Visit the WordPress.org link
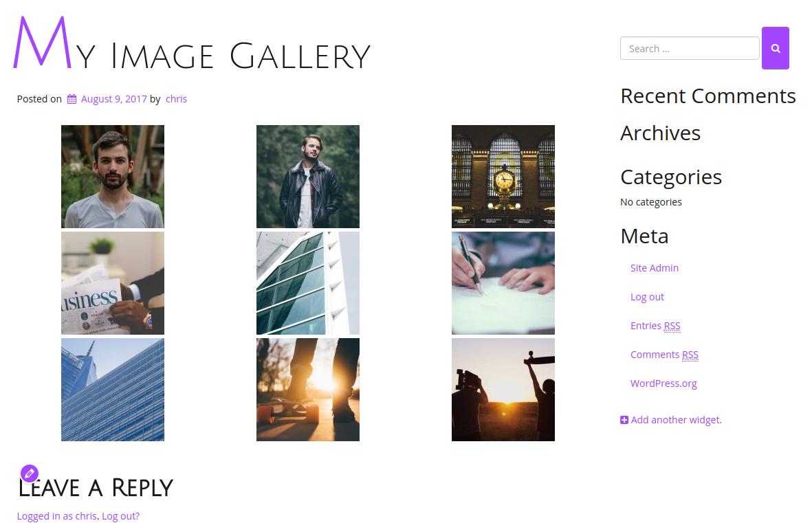 pyautogui.click(x=663, y=383)
